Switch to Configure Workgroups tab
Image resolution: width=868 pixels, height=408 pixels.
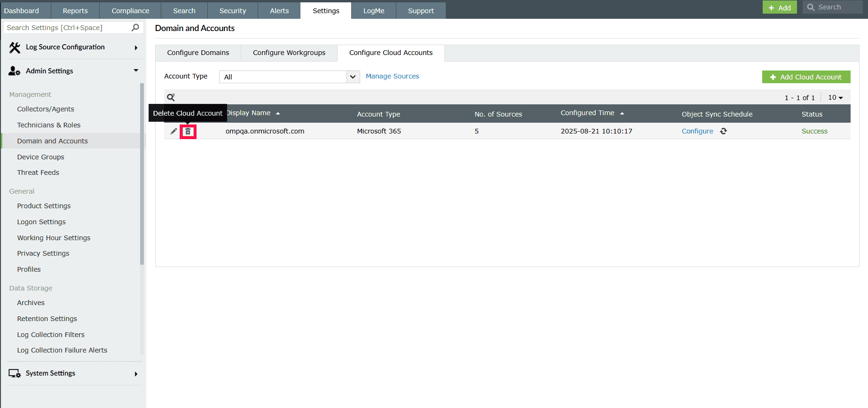289,53
